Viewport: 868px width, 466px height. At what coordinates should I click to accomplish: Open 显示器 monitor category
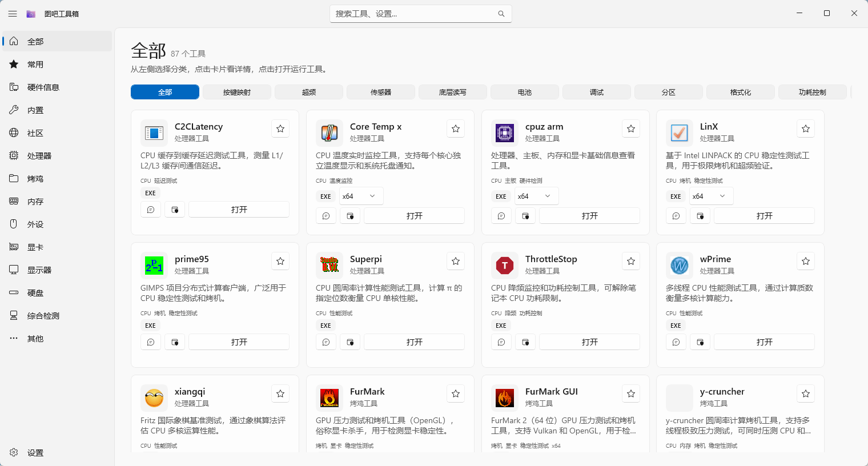pos(57,270)
